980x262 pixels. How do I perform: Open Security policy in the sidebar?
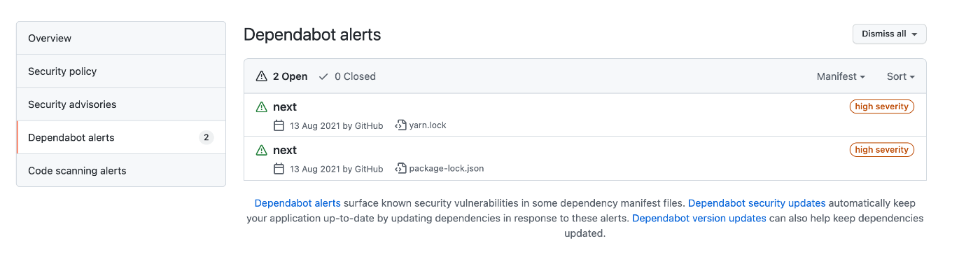pyautogui.click(x=121, y=71)
